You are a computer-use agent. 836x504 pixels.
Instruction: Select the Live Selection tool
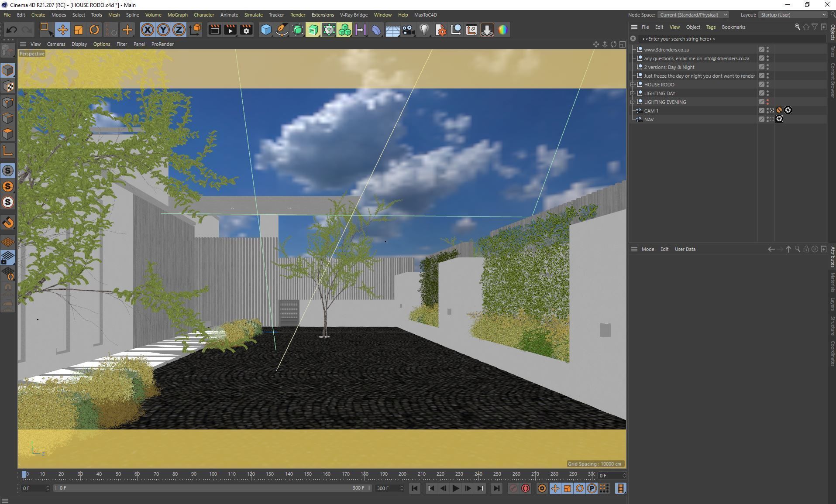(x=46, y=30)
